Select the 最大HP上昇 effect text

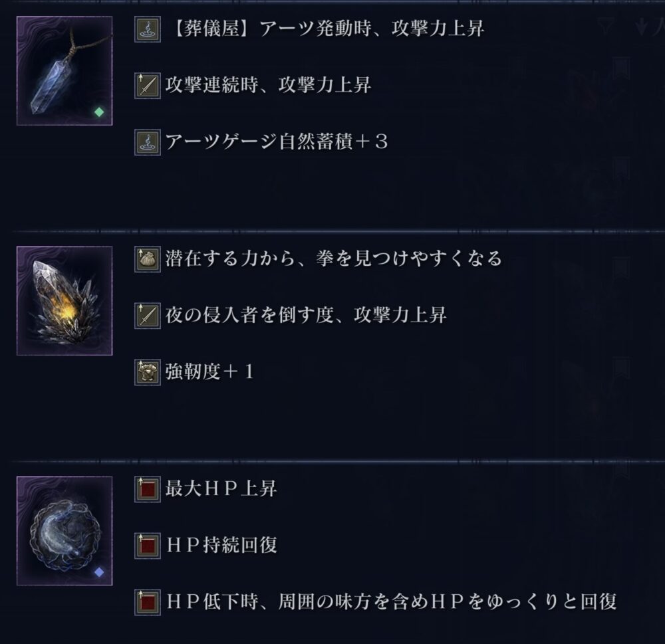point(221,488)
